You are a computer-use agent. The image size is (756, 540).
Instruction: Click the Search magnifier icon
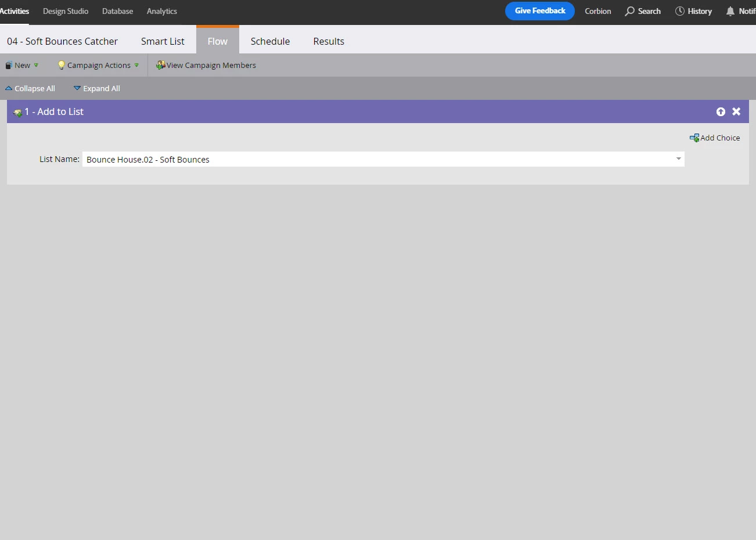[x=629, y=11]
